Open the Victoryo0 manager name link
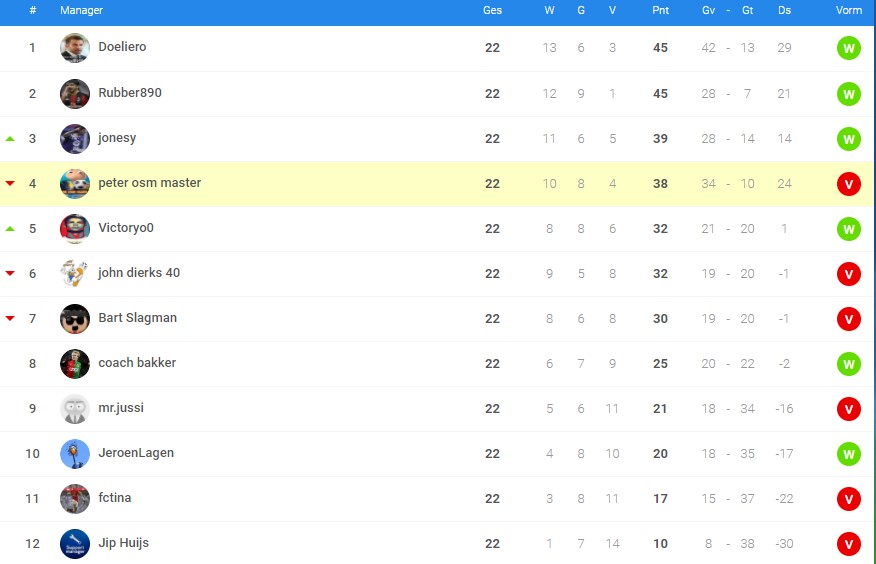876x564 pixels. pyautogui.click(x=126, y=228)
